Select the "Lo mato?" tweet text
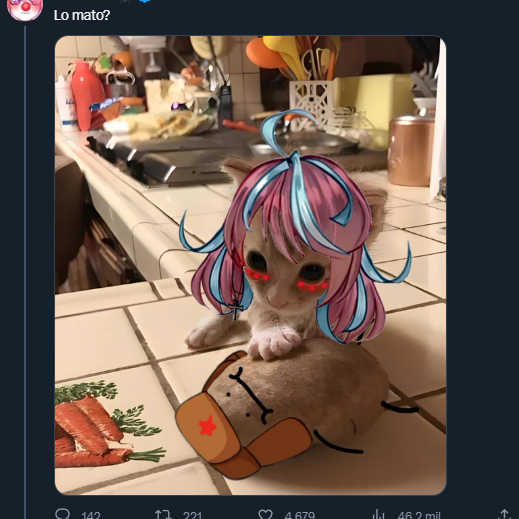Image resolution: width=519 pixels, height=519 pixels. tap(82, 15)
